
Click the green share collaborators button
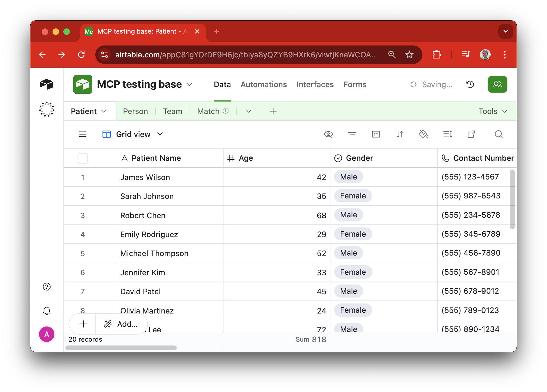pos(497,84)
